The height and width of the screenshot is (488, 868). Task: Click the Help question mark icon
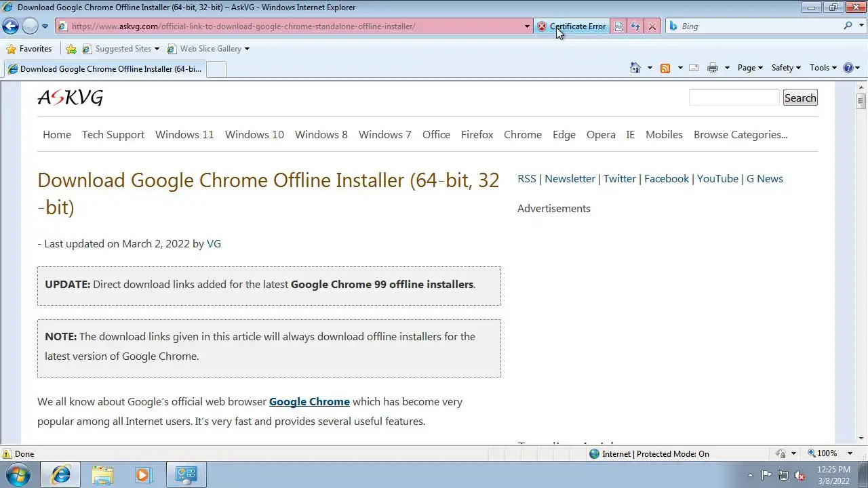[848, 68]
